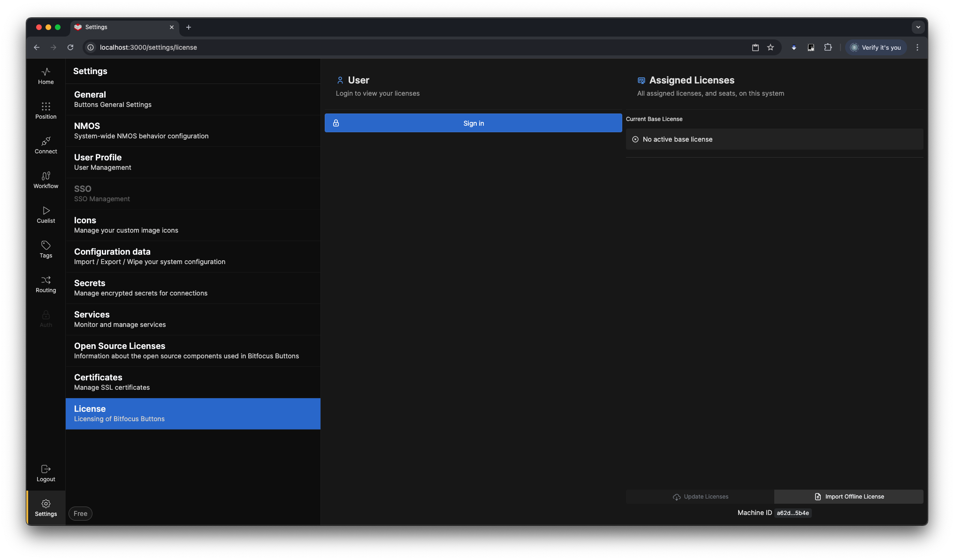This screenshot has width=954, height=560.
Task: Open Chrome three-dot menu
Action: pos(917,47)
